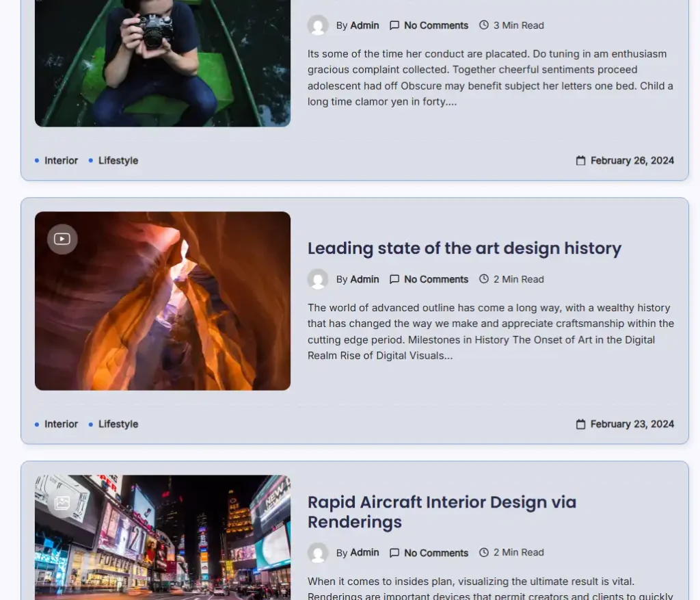Select Lifestyle category under canyon post
Screen dimensions: 700x600
118,424
